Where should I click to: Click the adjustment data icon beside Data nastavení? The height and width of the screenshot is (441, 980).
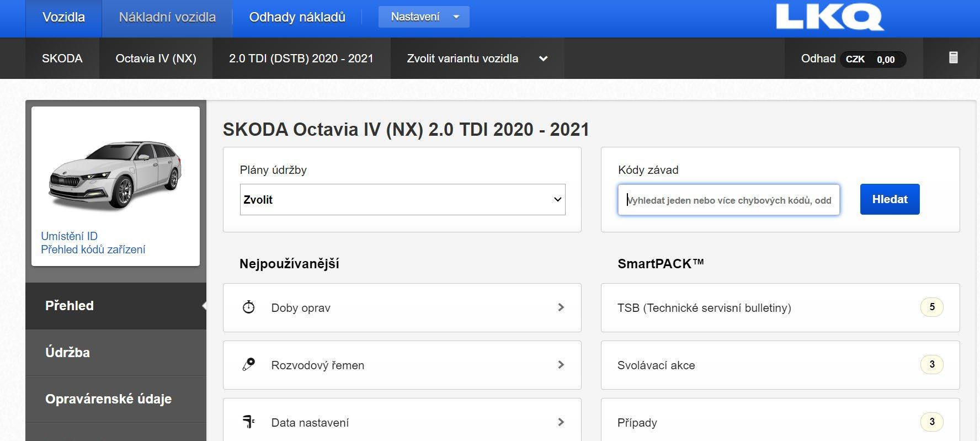coord(249,422)
